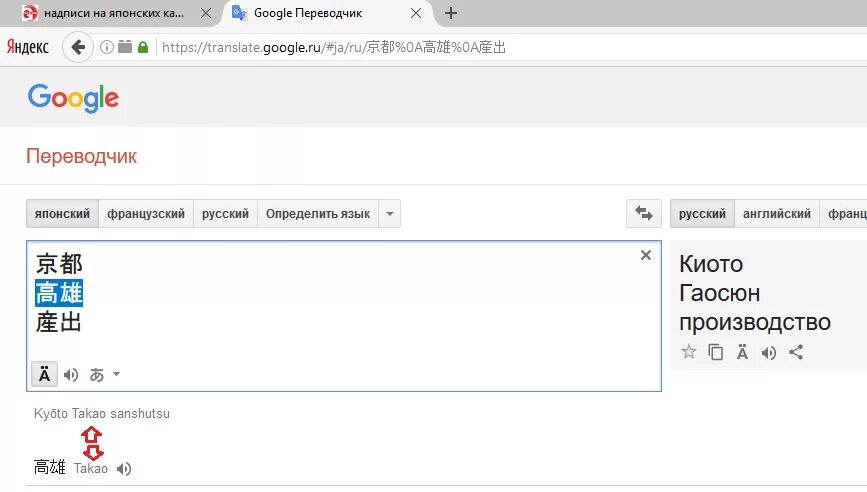Expand the source language dropdown arrow
867x492 pixels.
point(390,213)
